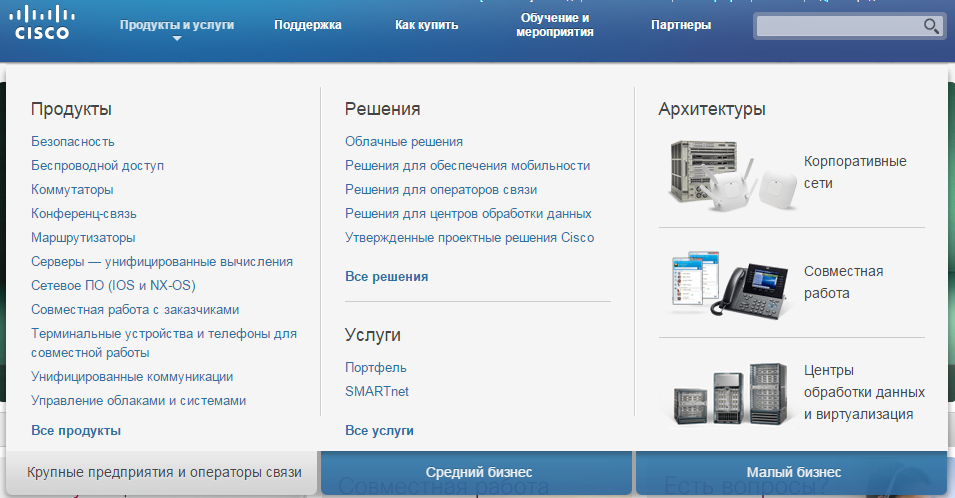Open the Партнеры menu
This screenshot has width=955, height=498.
[x=681, y=25]
